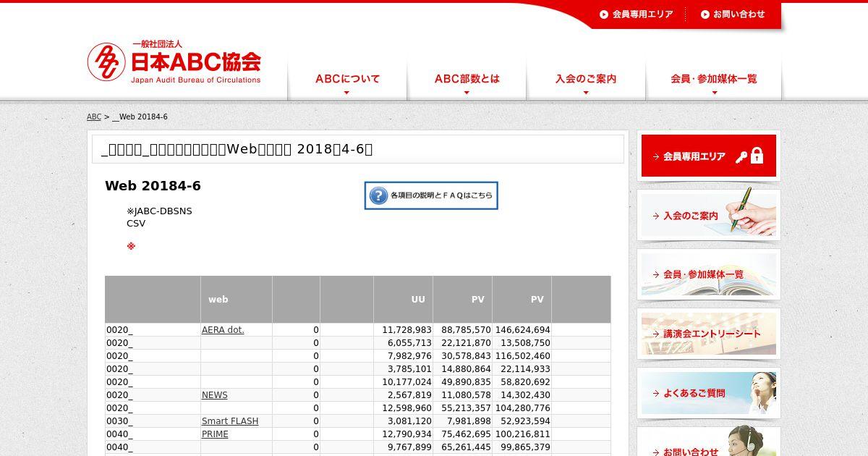The width and height of the screenshot is (868, 456).
Task: Open the ABC部数とは menu
Action: tap(467, 79)
